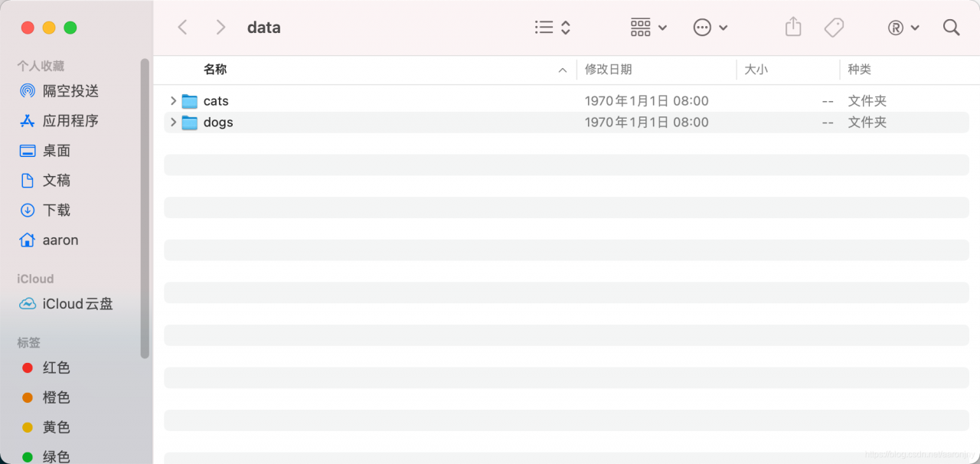Select iCloud Drive (iCloud云盘) in sidebar
The height and width of the screenshot is (464, 980).
(x=77, y=304)
